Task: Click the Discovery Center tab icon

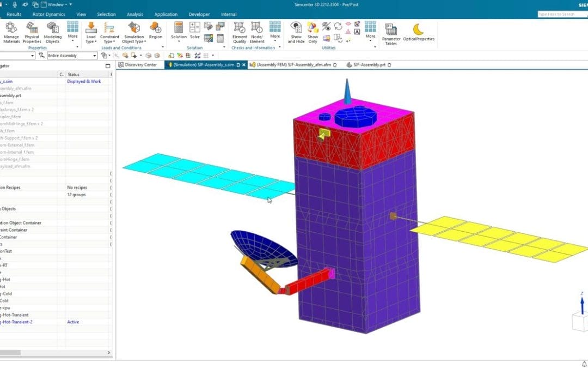Action: (x=121, y=65)
